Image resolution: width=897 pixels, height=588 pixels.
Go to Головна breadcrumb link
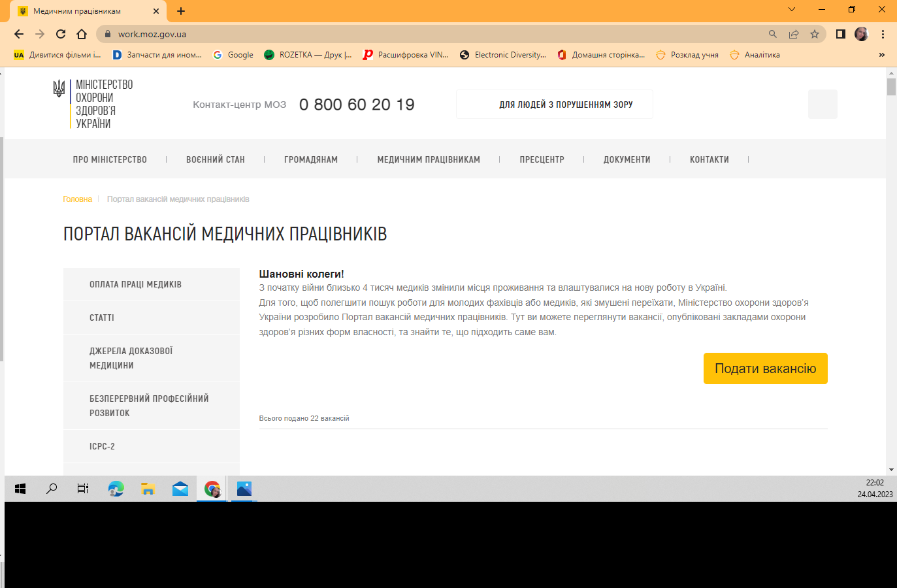77,199
